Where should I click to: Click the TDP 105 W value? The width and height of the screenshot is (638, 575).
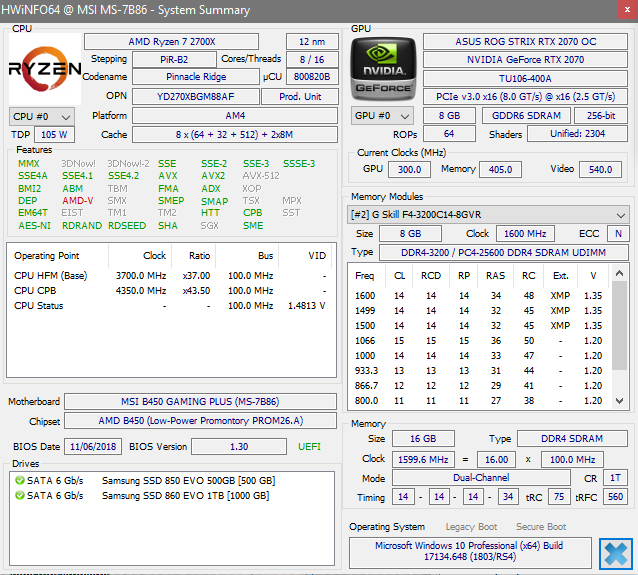click(x=55, y=135)
